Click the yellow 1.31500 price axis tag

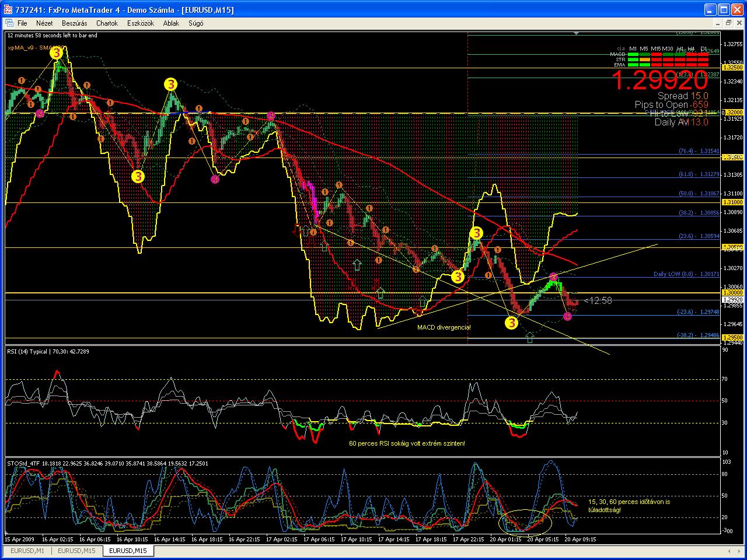click(x=732, y=157)
